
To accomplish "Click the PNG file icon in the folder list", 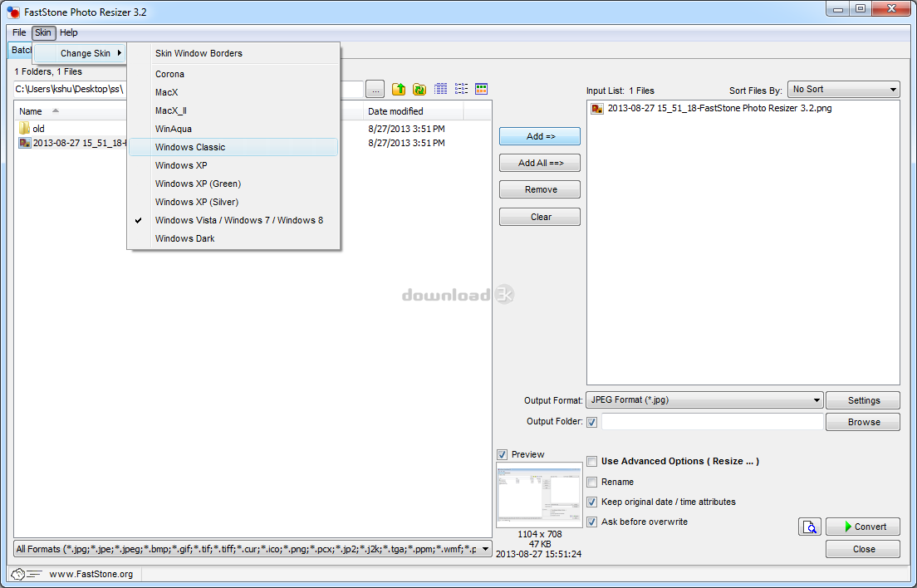I will click(x=25, y=143).
